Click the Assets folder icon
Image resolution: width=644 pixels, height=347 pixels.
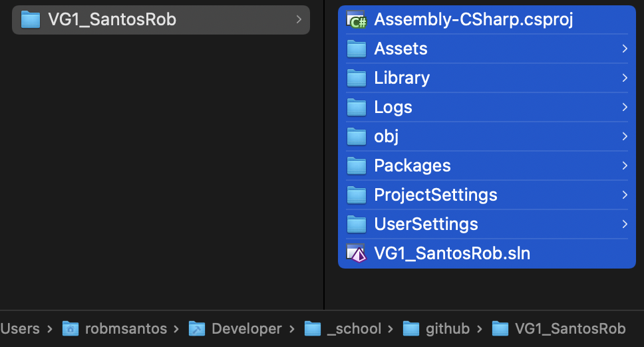[357, 49]
